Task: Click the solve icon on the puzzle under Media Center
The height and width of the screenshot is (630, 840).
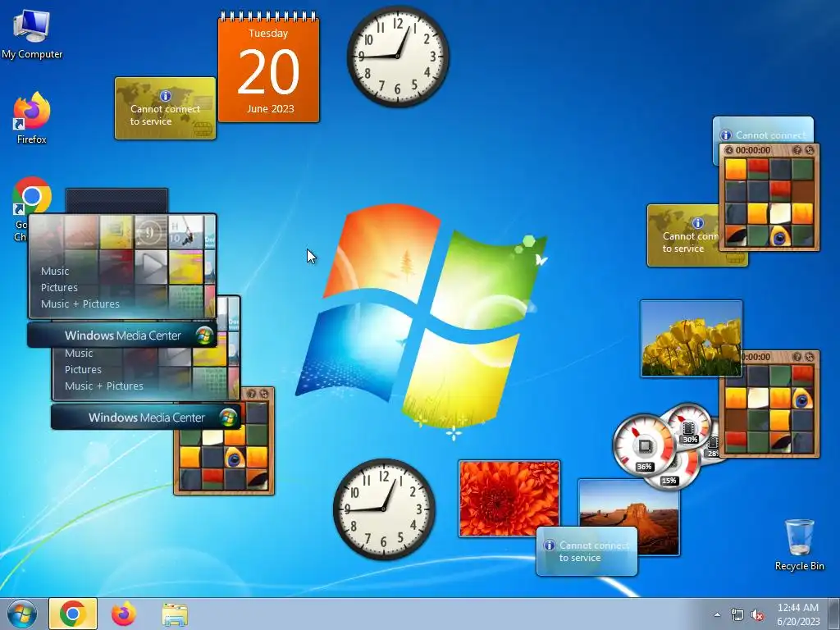Action: point(264,394)
